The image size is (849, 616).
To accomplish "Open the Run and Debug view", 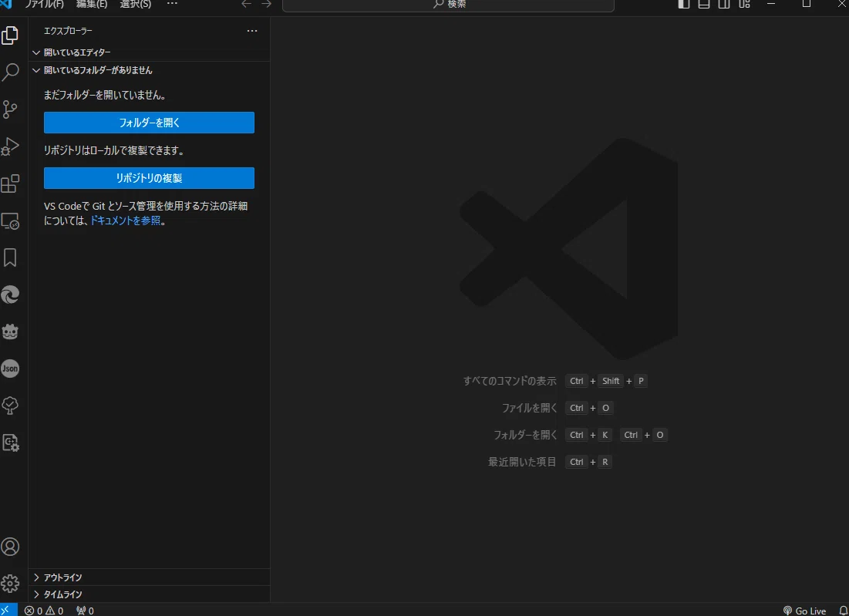I will [x=10, y=146].
